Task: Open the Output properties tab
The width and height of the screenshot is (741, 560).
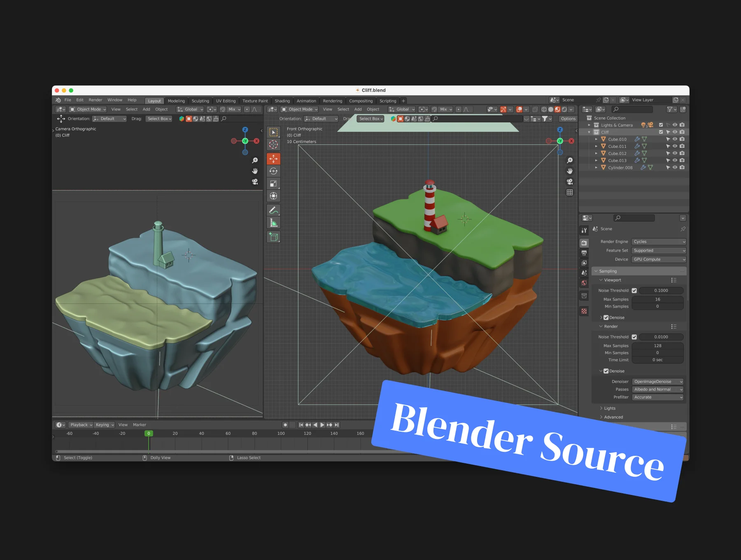Action: 584,253
